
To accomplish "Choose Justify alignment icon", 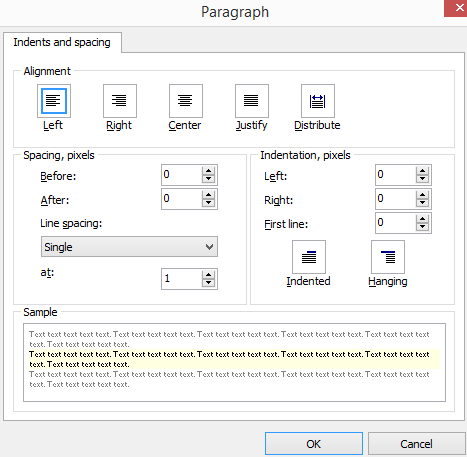I will [x=252, y=101].
